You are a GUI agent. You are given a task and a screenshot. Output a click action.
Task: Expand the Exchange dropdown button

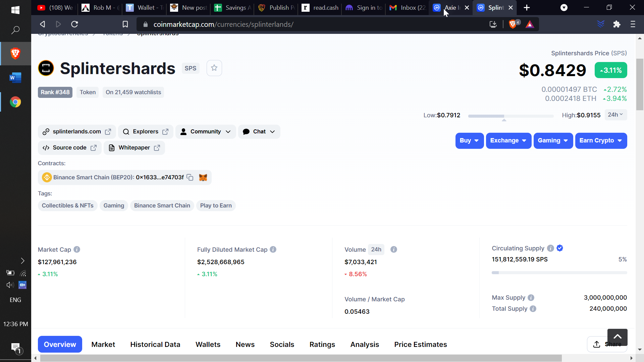click(x=508, y=140)
